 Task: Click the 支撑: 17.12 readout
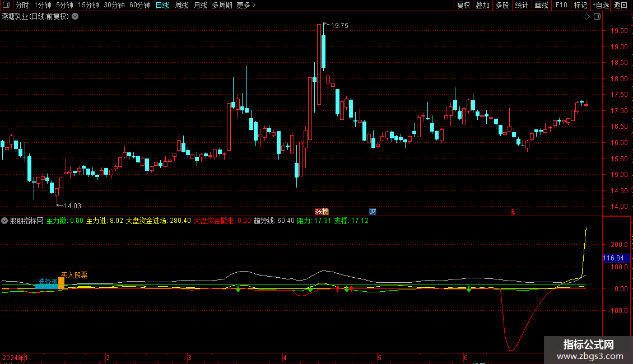coord(351,221)
